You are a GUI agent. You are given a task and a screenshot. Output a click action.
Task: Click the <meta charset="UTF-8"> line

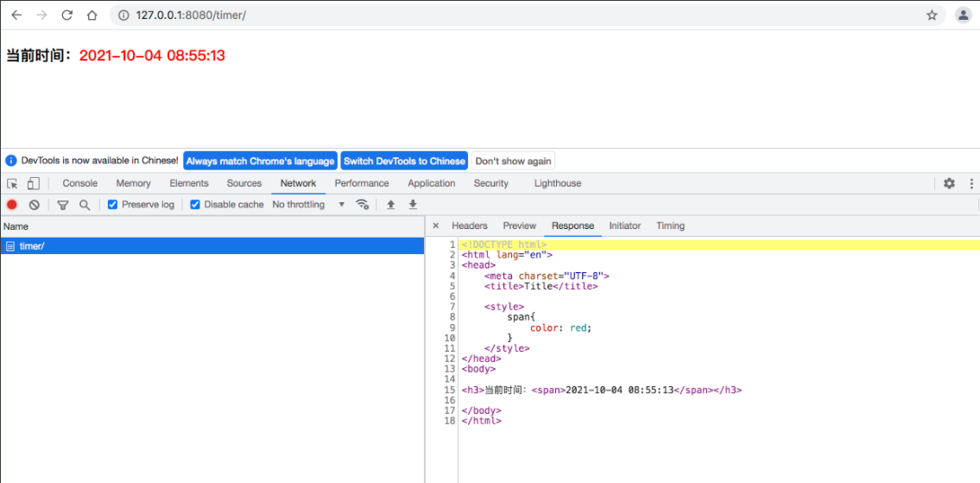[547, 276]
